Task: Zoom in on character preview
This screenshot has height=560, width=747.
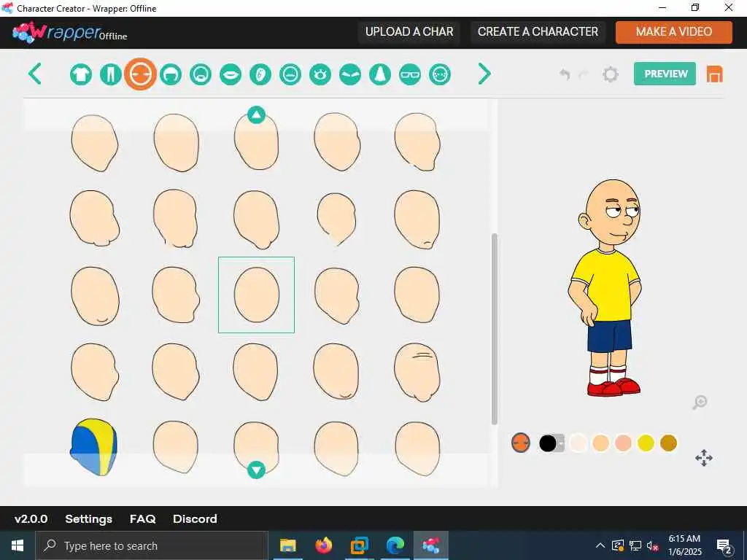Action: tap(700, 402)
